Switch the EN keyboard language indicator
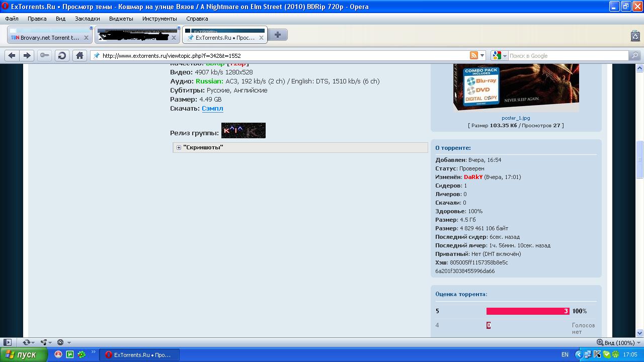The width and height of the screenshot is (644, 362). 565,354
